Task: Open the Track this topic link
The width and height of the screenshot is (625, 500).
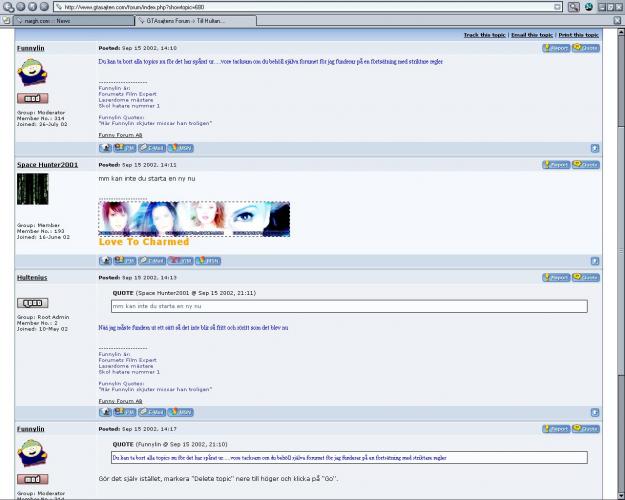Action: 484,34
